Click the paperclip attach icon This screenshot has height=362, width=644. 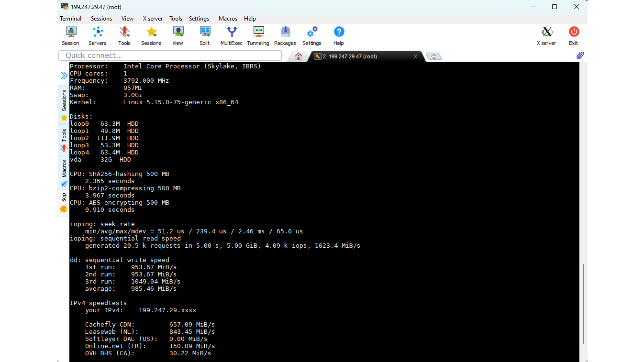tap(580, 55)
